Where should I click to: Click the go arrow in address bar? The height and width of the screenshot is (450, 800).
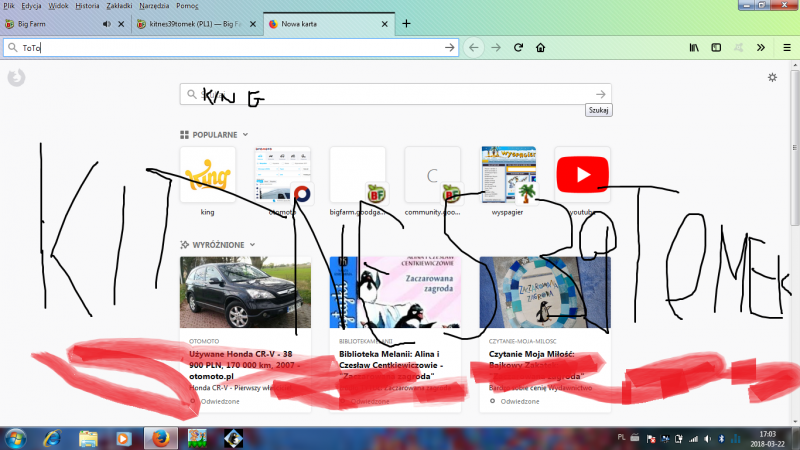pos(449,47)
